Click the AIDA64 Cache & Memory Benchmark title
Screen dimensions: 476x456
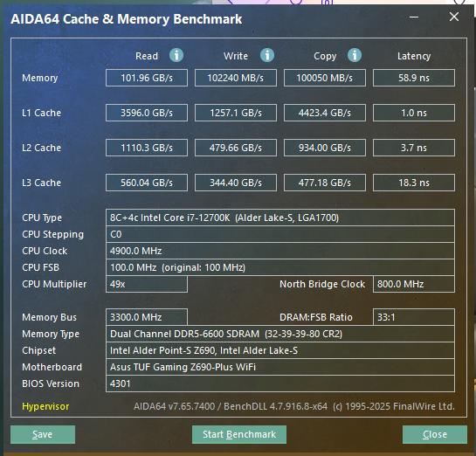pos(127,19)
